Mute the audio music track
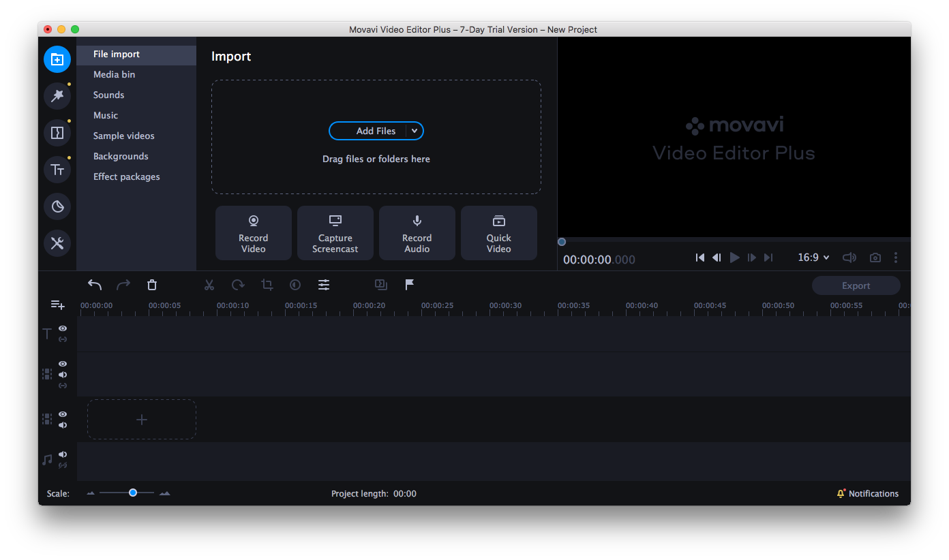The image size is (949, 560). [63, 454]
